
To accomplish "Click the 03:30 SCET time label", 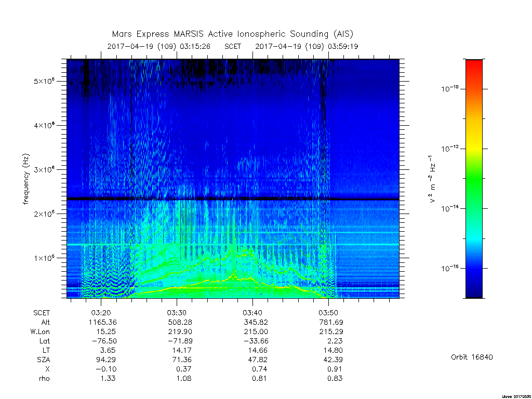I will point(177,313).
